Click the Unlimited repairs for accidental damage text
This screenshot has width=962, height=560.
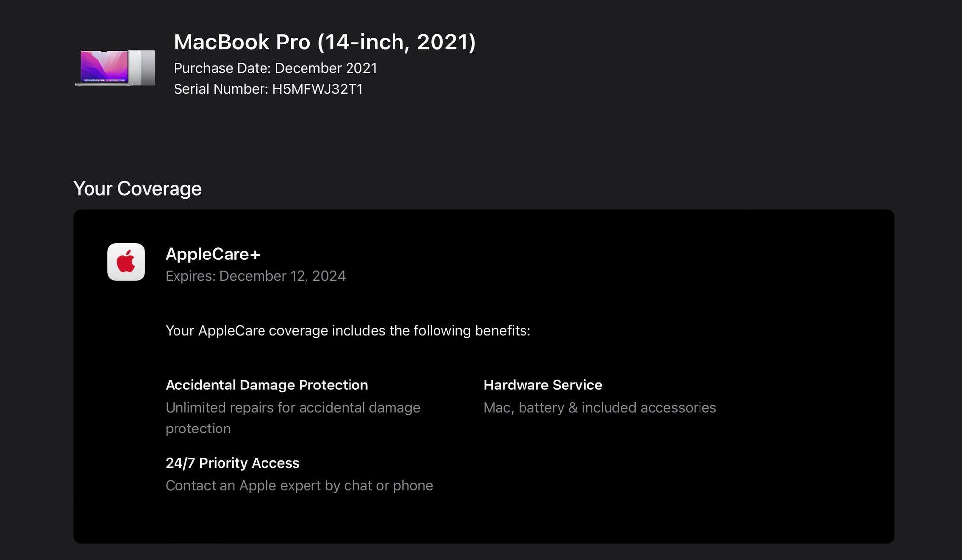(293, 408)
